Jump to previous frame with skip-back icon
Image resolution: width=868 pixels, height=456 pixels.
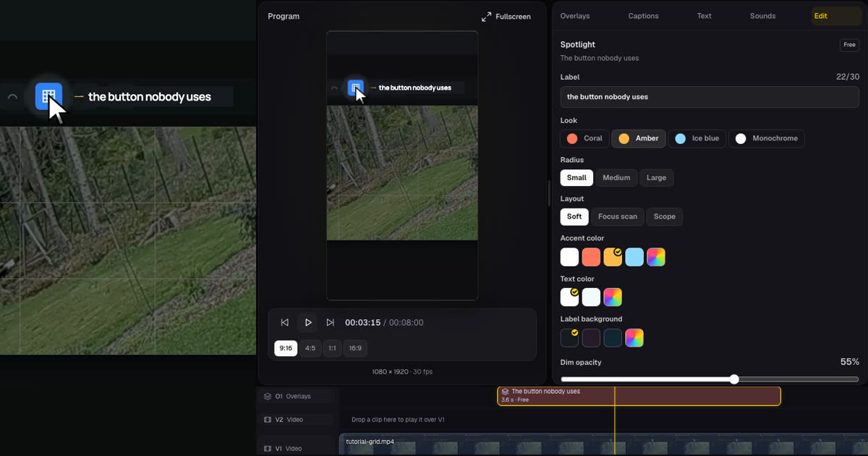click(x=285, y=323)
